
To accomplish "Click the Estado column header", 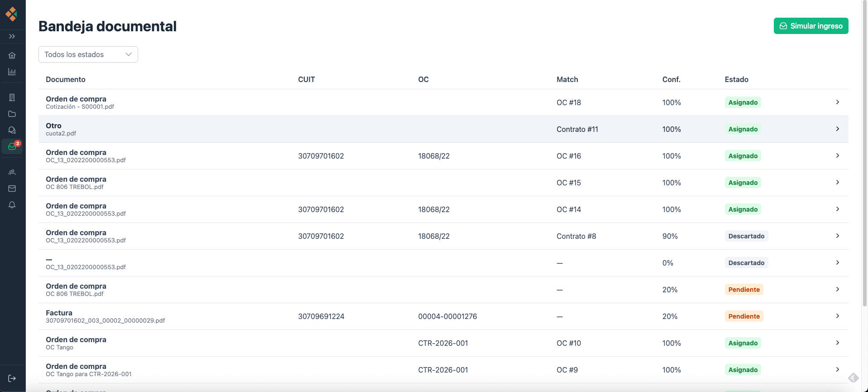I will tap(737, 79).
